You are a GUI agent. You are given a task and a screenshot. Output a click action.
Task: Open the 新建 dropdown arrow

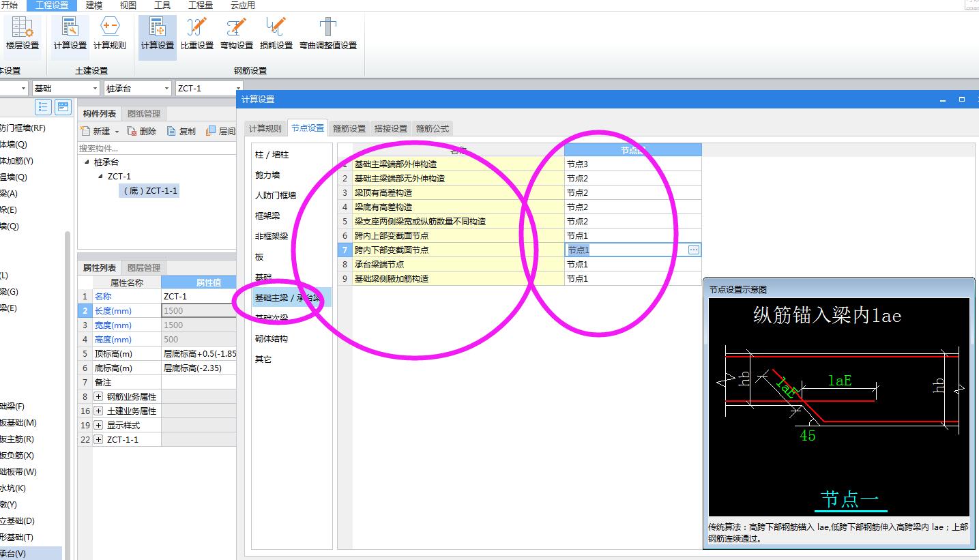point(117,132)
